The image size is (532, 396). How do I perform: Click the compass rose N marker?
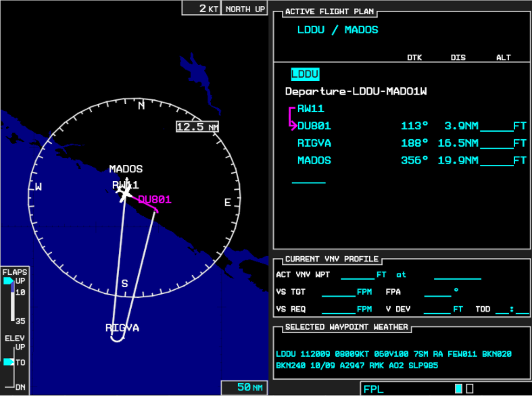[141, 105]
